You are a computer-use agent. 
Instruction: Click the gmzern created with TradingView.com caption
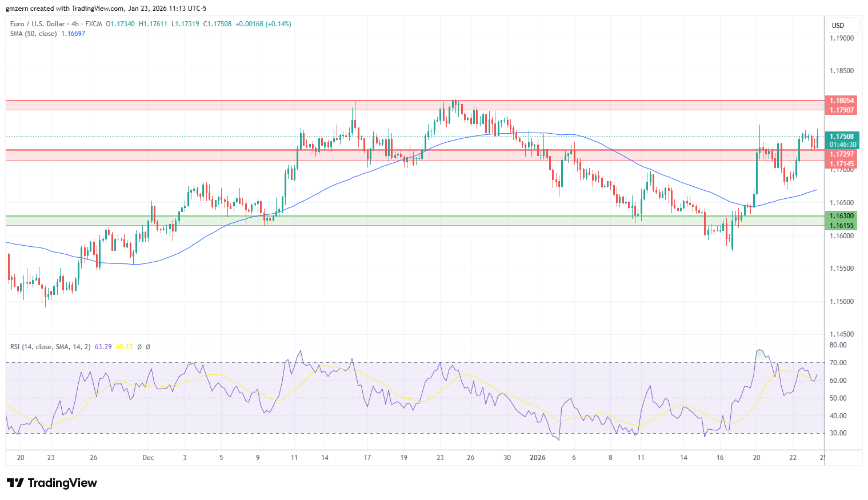[x=106, y=9]
